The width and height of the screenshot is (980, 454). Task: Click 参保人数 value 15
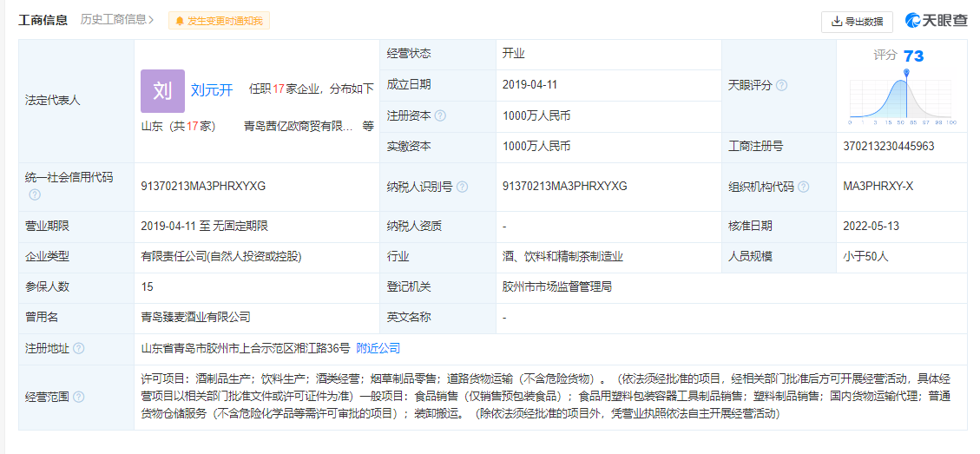click(147, 287)
